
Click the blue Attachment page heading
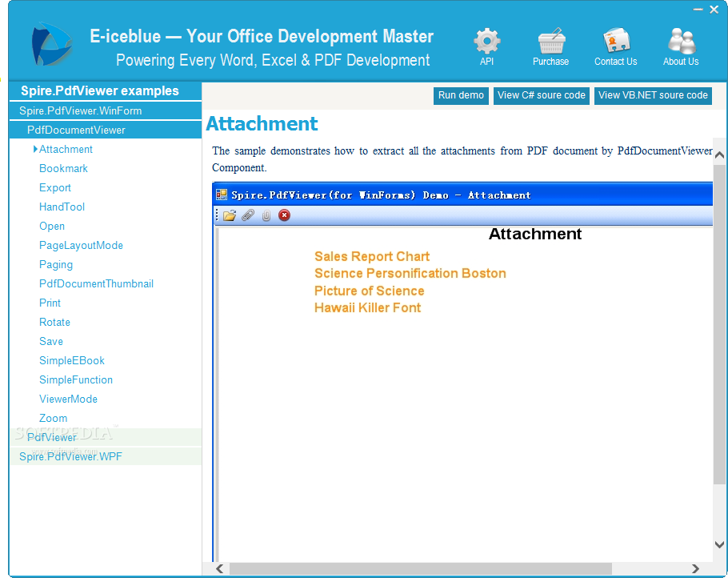(x=262, y=123)
